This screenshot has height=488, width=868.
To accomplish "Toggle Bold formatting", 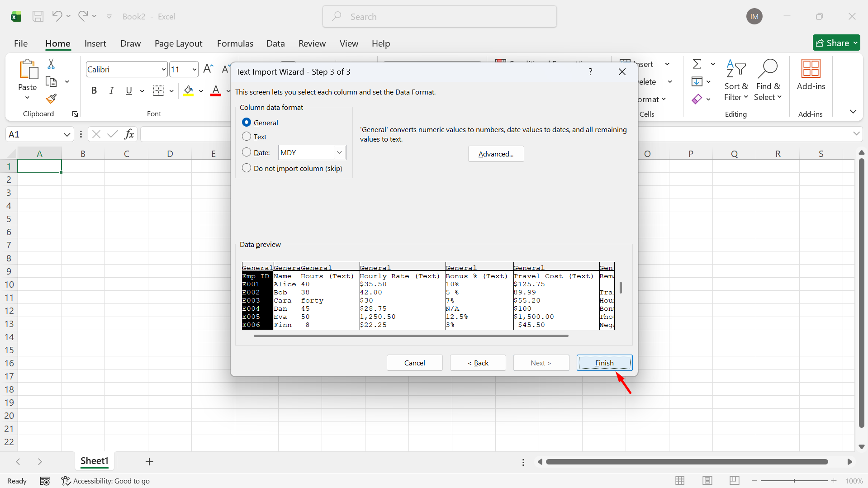I will [94, 90].
